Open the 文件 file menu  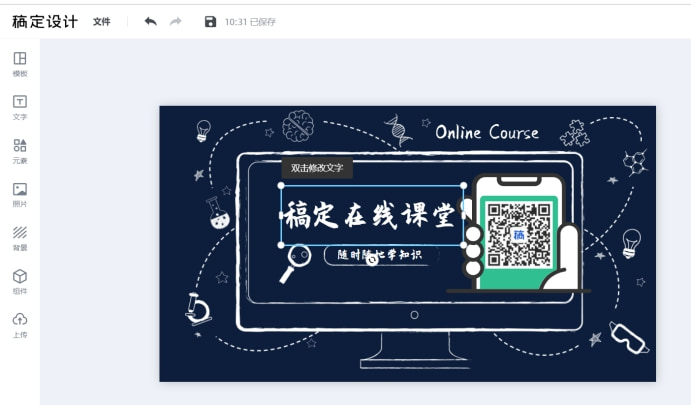click(101, 22)
